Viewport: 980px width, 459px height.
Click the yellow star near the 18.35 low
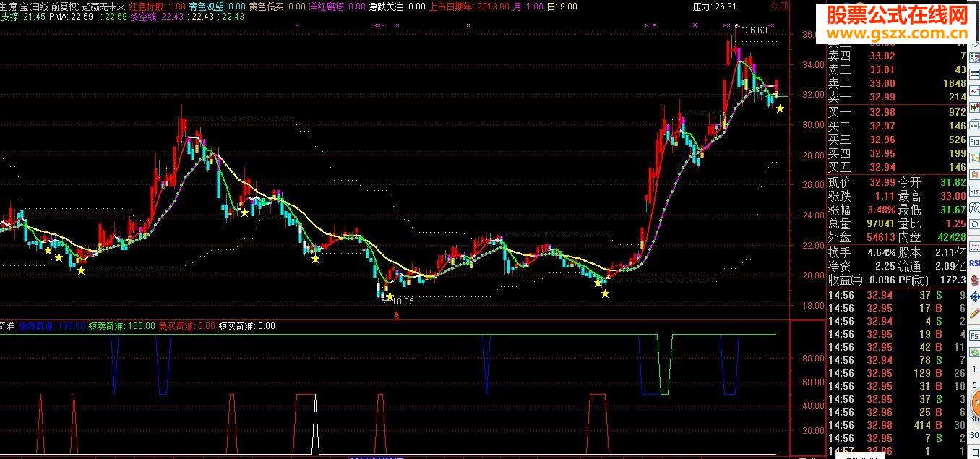click(x=390, y=296)
